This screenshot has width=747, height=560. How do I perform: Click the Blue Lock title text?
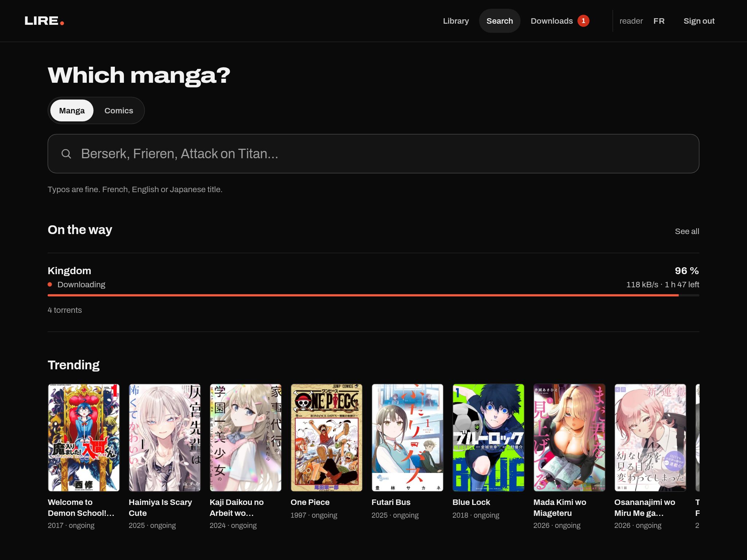point(471,502)
